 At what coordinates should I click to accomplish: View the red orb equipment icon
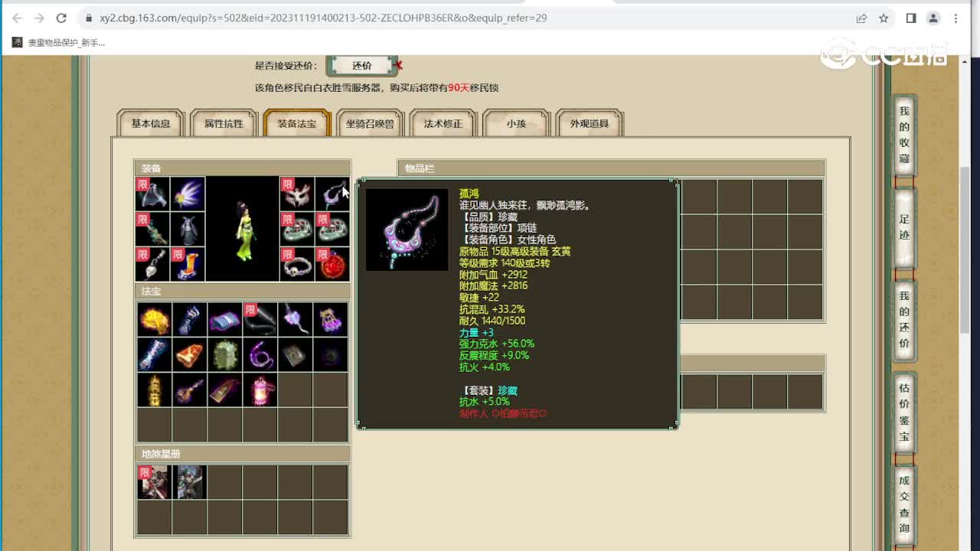(332, 264)
